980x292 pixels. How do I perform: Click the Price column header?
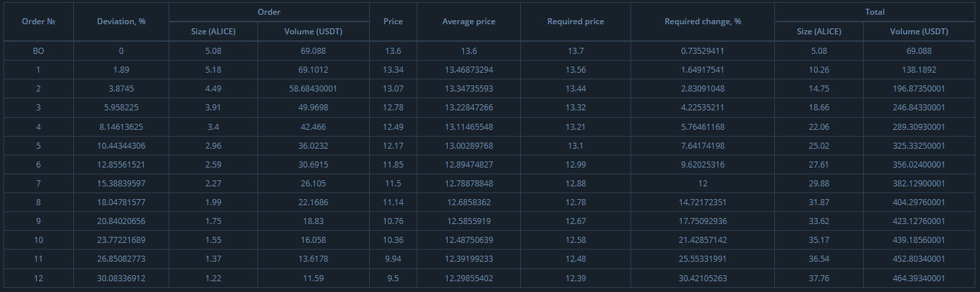click(x=393, y=22)
